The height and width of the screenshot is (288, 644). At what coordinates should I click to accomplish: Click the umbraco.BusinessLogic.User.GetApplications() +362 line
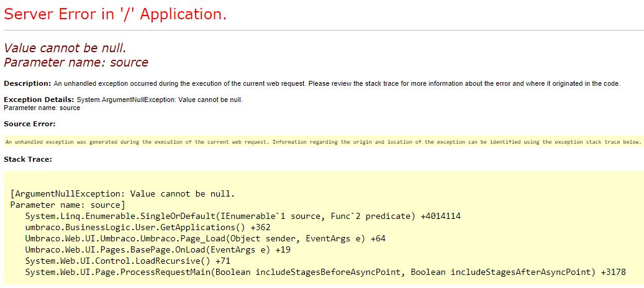[x=148, y=227]
